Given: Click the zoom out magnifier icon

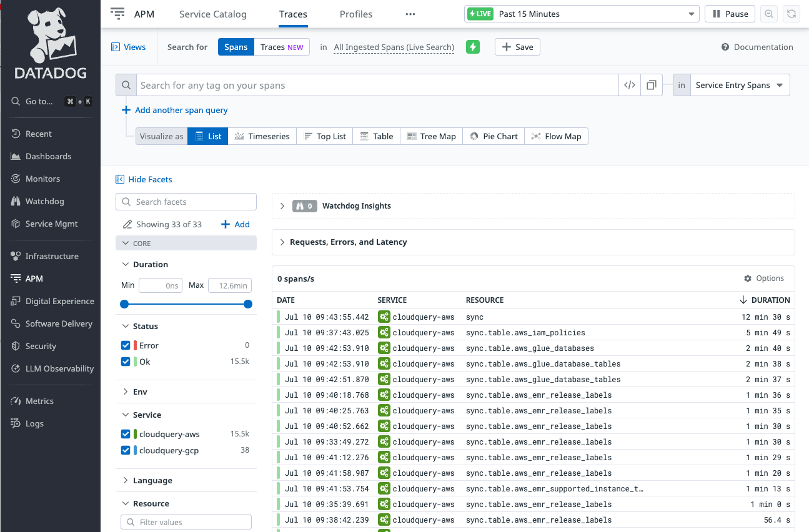Looking at the screenshot, I should [x=770, y=14].
